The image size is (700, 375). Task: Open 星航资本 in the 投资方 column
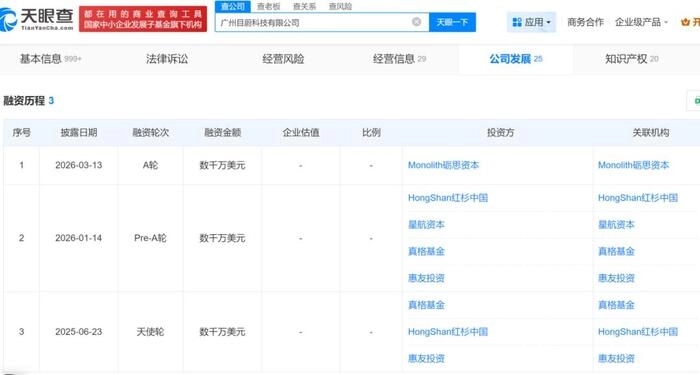[x=426, y=225]
